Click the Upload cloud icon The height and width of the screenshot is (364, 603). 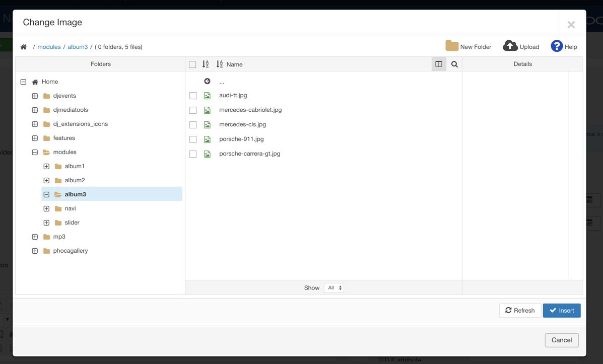tap(510, 46)
